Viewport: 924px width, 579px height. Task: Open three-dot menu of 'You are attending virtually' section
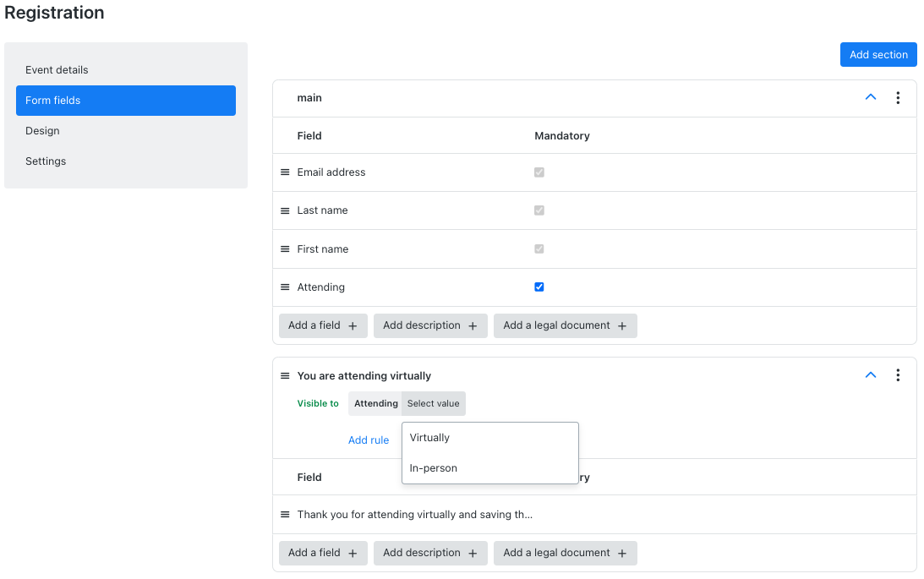tap(898, 375)
